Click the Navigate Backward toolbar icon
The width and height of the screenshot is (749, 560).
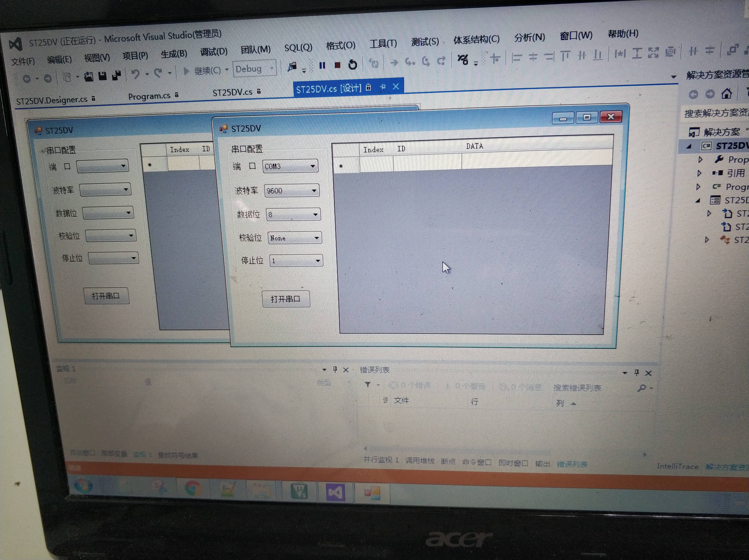pos(27,79)
